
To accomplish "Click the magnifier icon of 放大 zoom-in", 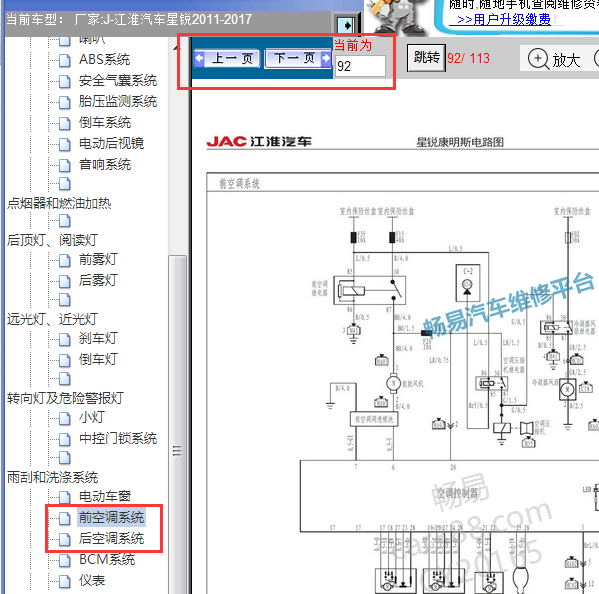I will 538,59.
